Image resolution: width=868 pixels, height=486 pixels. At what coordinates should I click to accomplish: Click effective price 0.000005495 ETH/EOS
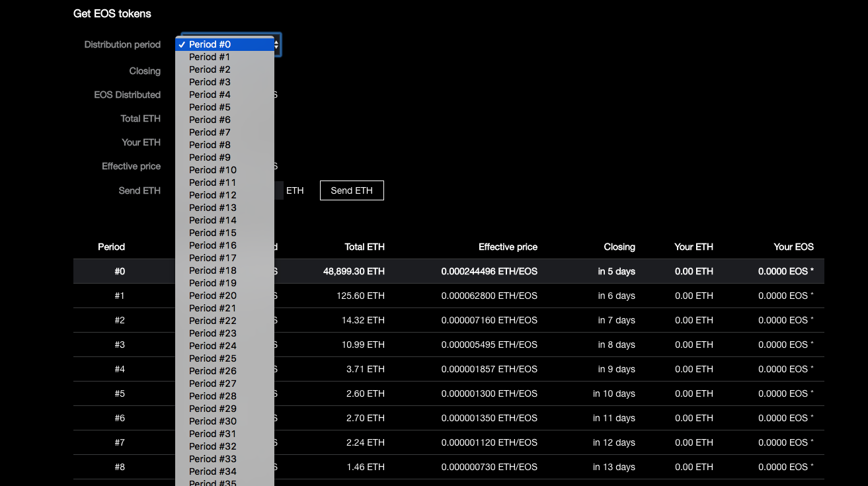[x=489, y=344]
